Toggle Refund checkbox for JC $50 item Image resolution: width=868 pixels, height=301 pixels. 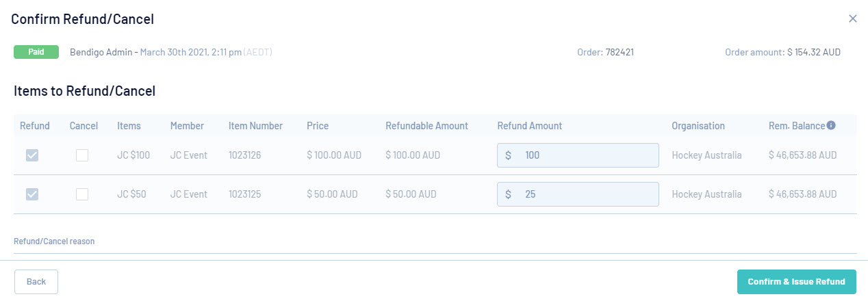tap(32, 194)
